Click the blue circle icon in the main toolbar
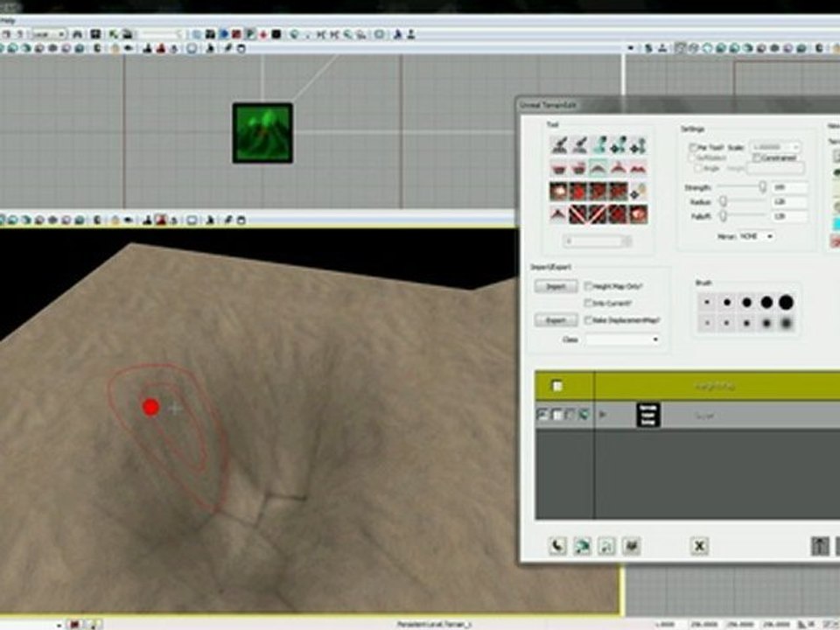This screenshot has width=840, height=630. (223, 34)
